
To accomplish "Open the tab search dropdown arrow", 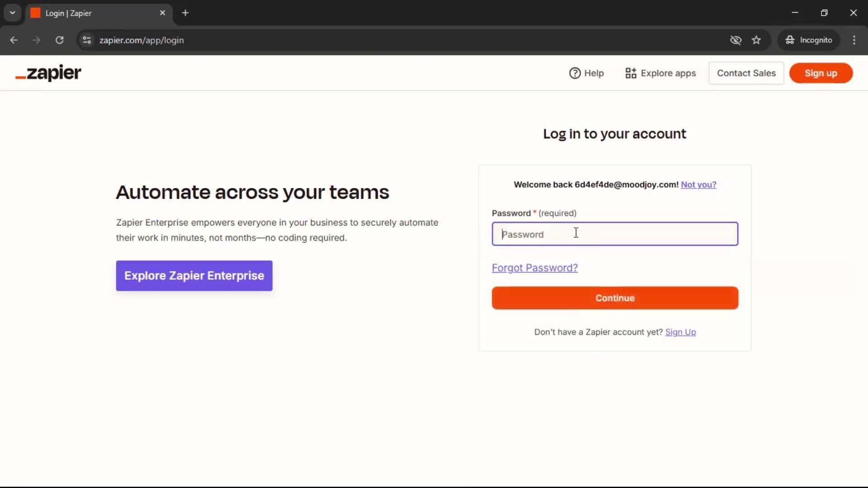I will coord(13,13).
